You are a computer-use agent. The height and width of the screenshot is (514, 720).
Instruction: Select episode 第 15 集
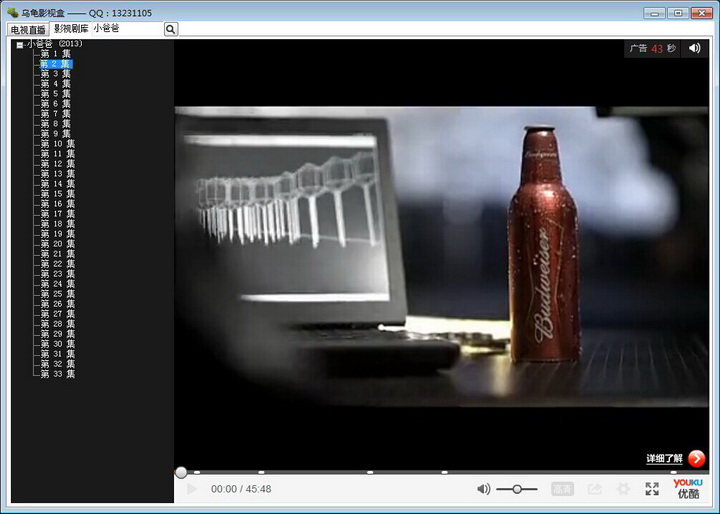[x=57, y=194]
